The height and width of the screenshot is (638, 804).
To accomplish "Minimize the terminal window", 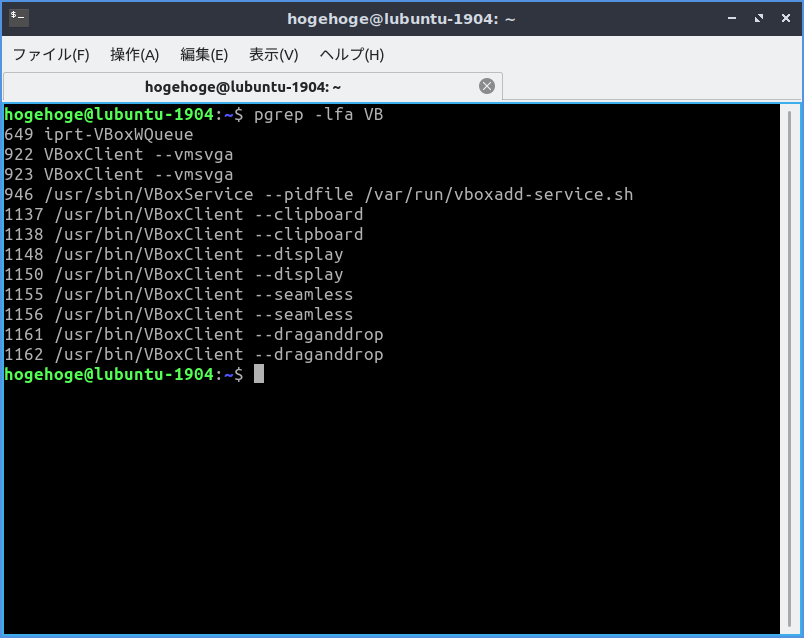I will tap(732, 18).
